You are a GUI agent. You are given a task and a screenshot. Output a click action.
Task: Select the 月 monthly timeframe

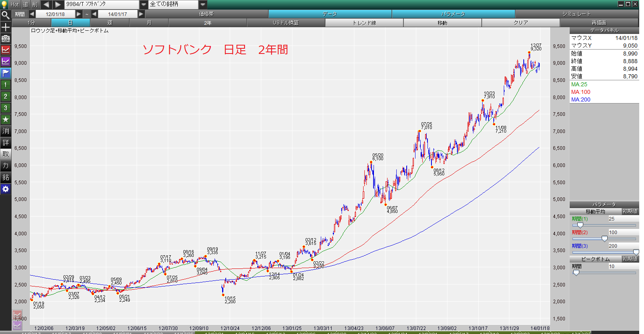point(149,23)
